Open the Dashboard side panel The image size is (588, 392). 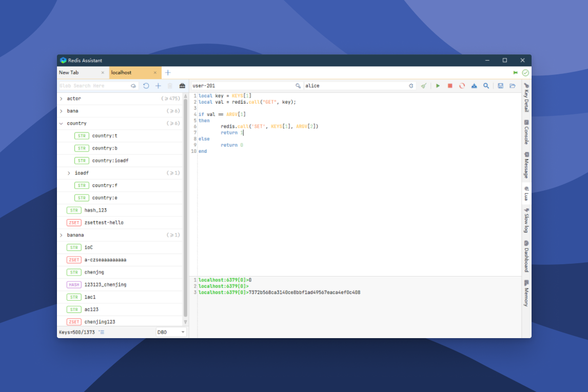[x=526, y=257]
